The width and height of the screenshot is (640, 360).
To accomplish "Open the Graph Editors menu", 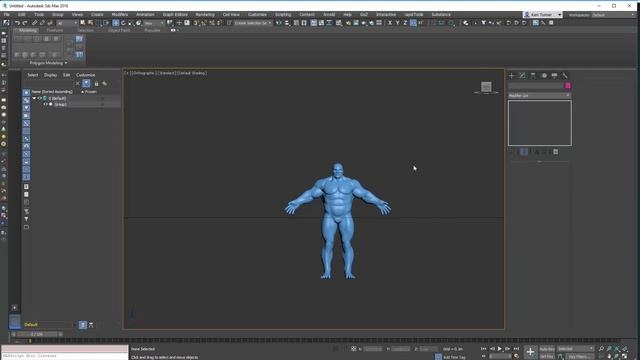I will tap(175, 14).
